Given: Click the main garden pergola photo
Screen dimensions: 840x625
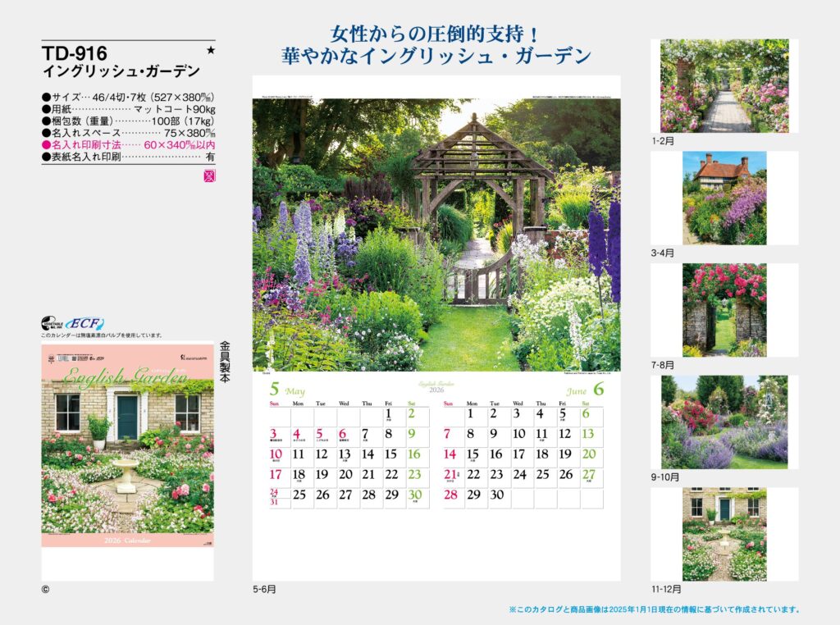Looking at the screenshot, I should 436,235.
